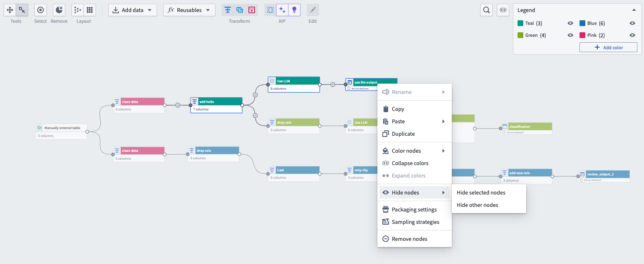Screen dimensions: 644x264
Task: Click the blue funnel-style Transform icon
Action: coord(227,10)
